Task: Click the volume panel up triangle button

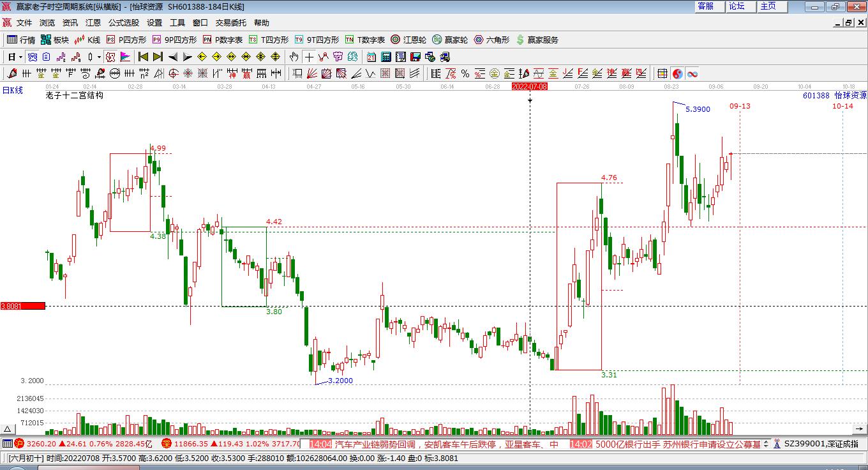Action: click(x=8, y=429)
